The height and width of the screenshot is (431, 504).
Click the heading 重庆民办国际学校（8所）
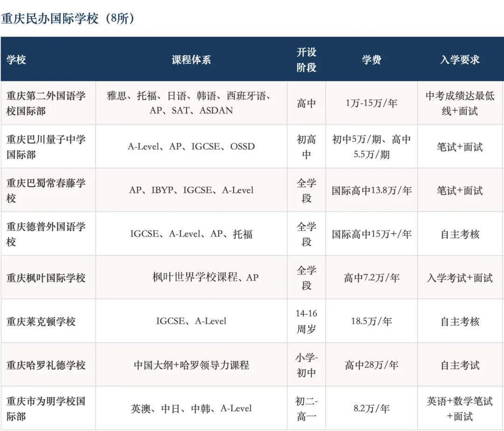point(68,18)
